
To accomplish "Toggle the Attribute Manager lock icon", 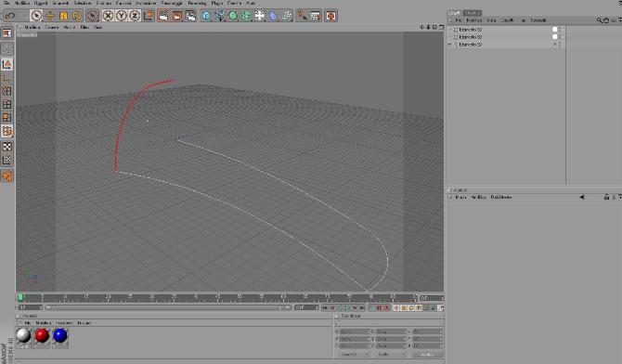I will (x=606, y=197).
